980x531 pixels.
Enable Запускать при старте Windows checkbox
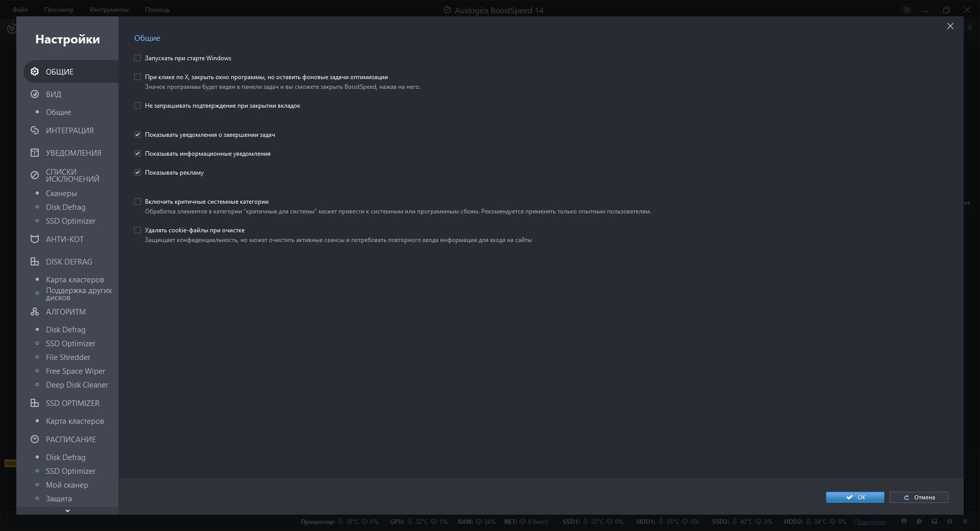pos(137,58)
